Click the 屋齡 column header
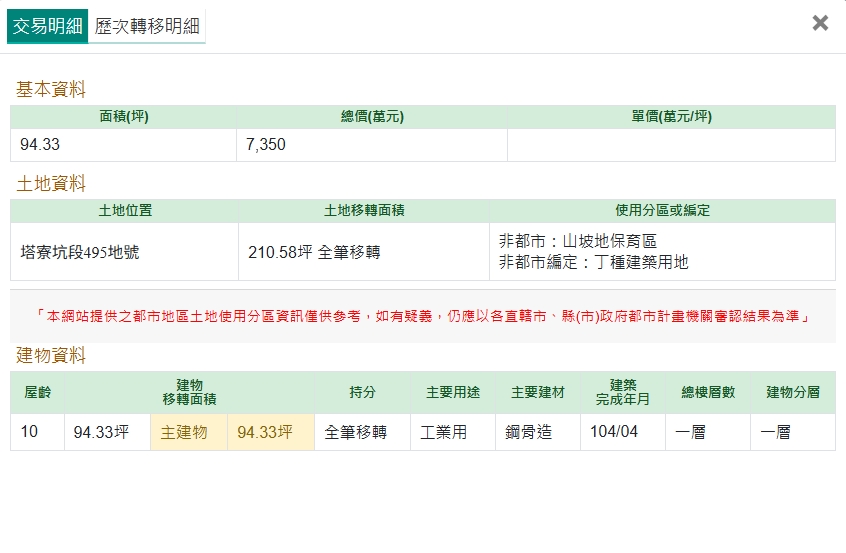The image size is (846, 553). (38, 392)
